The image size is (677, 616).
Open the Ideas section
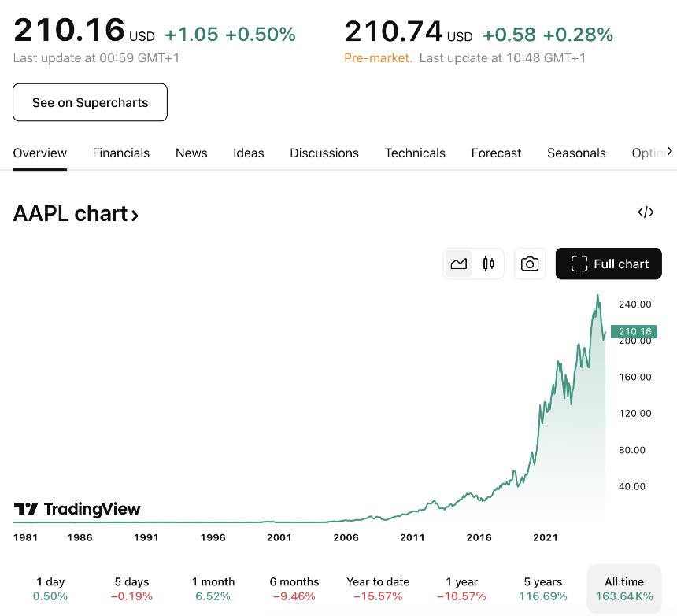click(248, 153)
